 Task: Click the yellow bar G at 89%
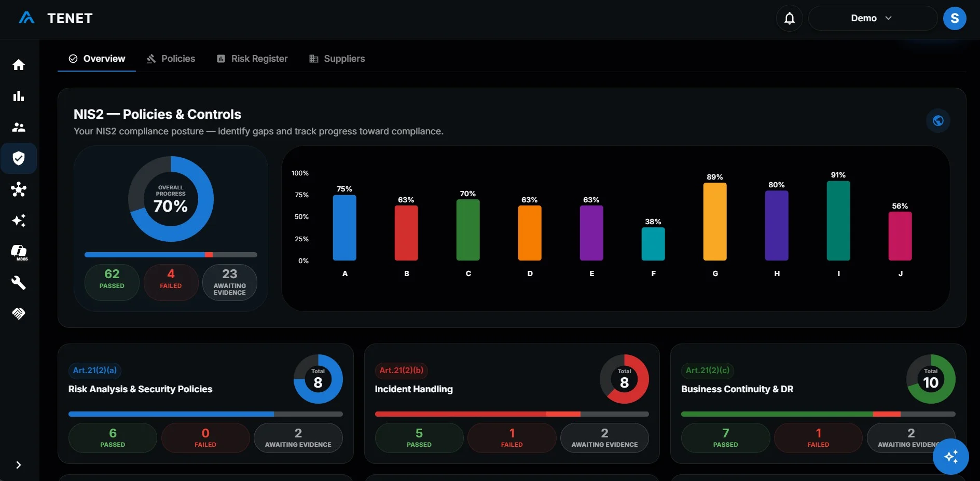[x=715, y=222]
